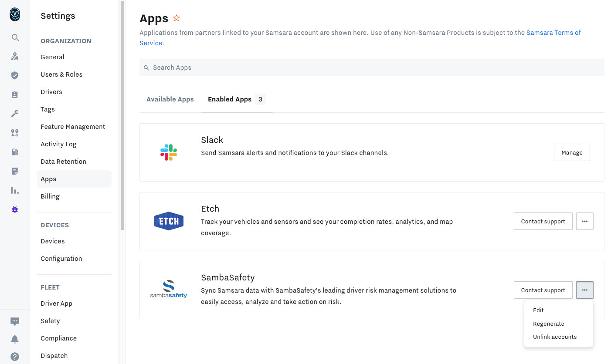
Task: Click the Slack app title
Action: pos(212,140)
